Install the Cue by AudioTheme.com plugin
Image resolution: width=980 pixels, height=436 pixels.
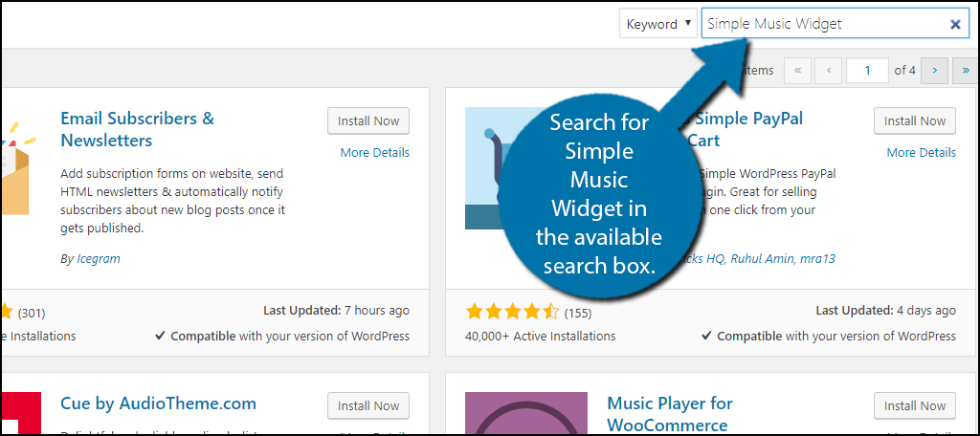coord(368,405)
